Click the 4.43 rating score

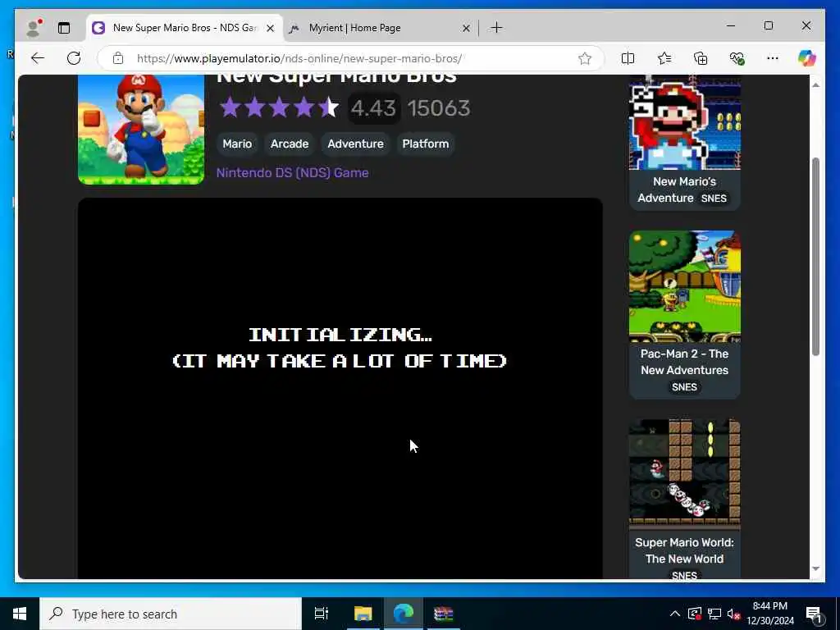373,108
